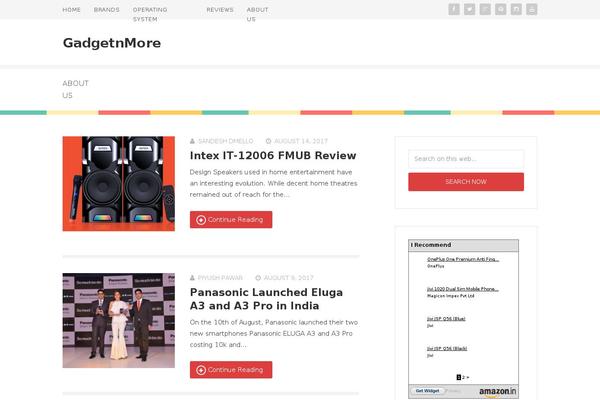Click the amazon.in logo in the widget
The height and width of the screenshot is (400, 600).
tap(497, 392)
